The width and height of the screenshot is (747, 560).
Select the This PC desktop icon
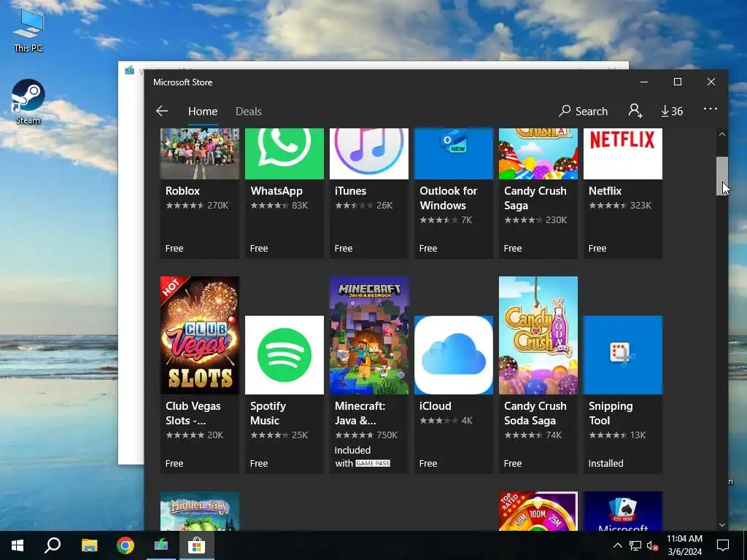click(28, 31)
